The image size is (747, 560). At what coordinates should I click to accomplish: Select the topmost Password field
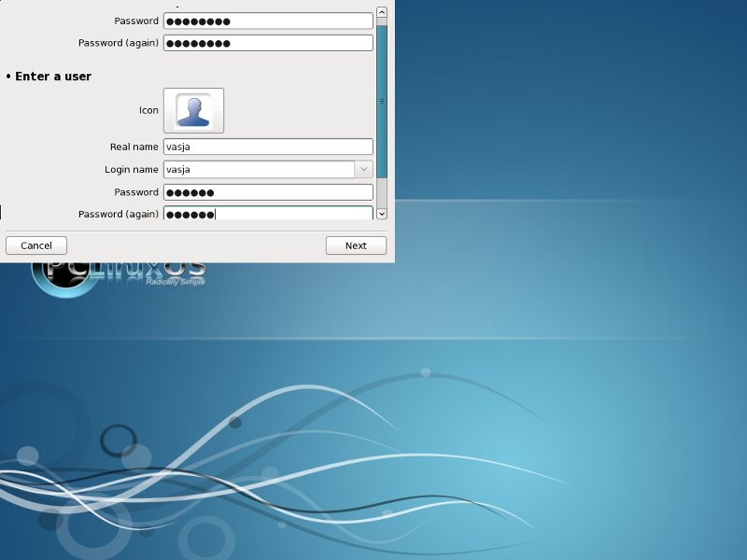[268, 21]
